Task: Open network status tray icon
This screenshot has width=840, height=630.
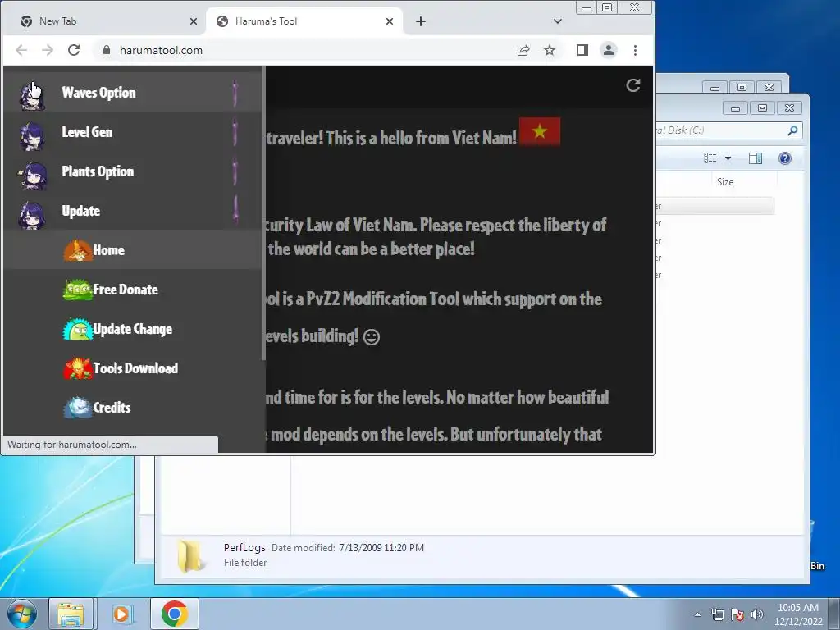Action: tap(717, 614)
